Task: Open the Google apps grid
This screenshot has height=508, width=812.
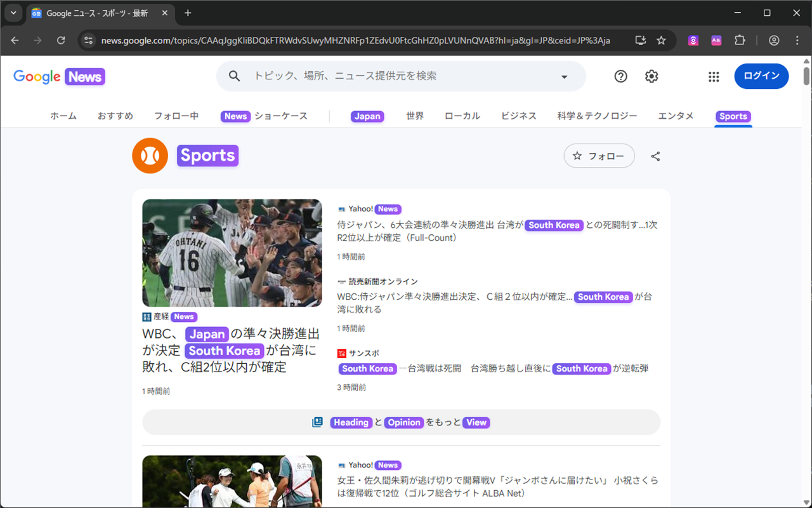Action: tap(713, 76)
